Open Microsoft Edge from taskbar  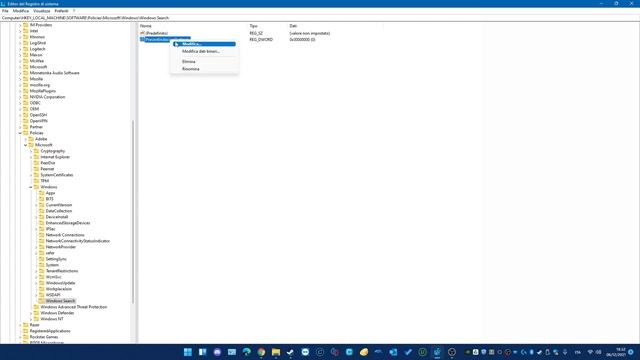tap(247, 352)
